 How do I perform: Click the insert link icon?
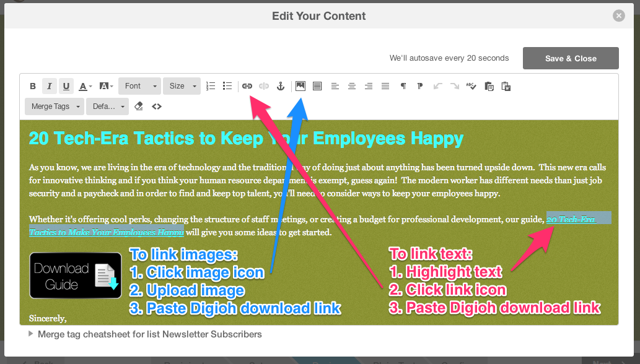coord(247,86)
